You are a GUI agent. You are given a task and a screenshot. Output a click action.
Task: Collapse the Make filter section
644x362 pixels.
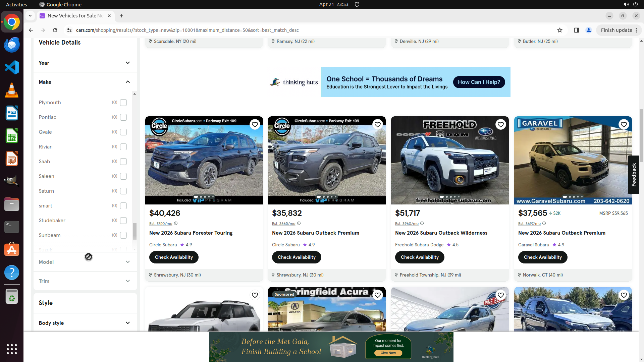[128, 82]
